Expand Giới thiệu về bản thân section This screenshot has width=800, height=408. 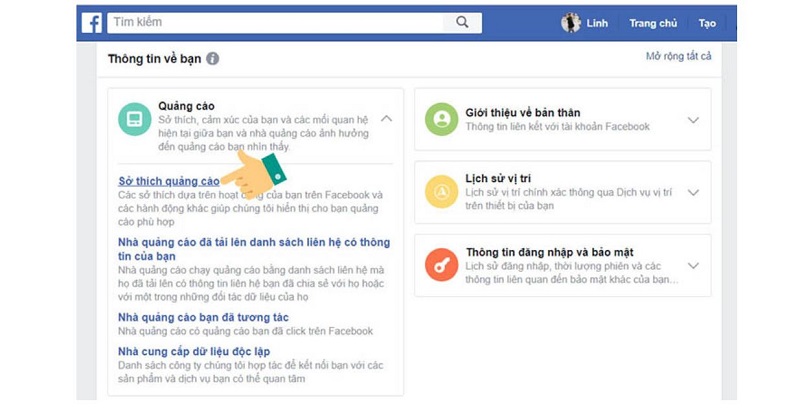tap(693, 120)
